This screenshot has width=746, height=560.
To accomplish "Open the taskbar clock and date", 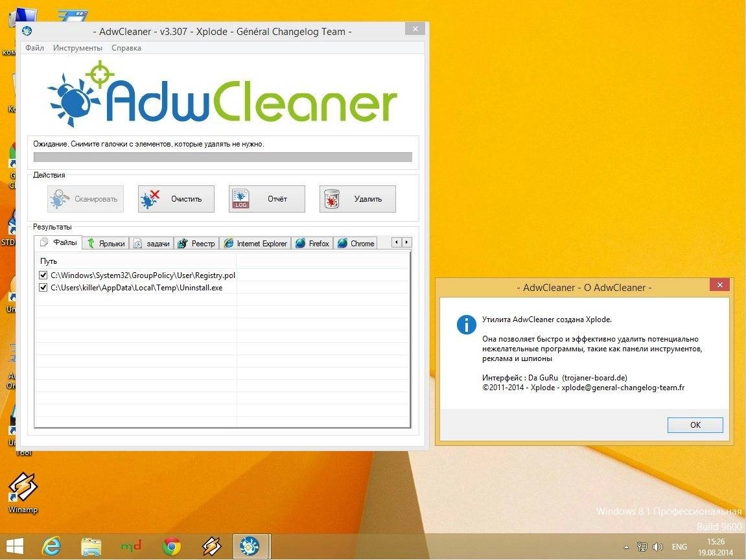I will coord(716,547).
